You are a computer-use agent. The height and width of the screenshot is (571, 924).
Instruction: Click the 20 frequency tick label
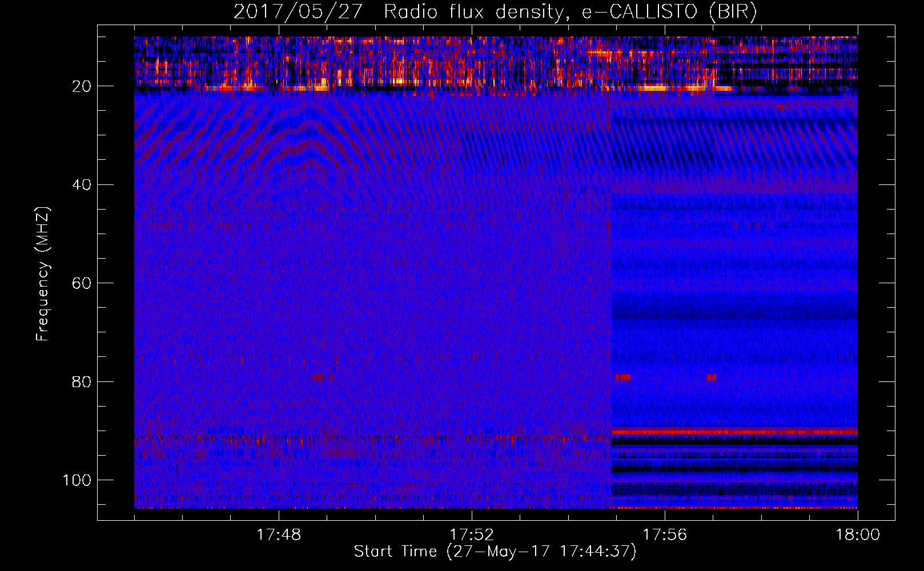(x=82, y=86)
